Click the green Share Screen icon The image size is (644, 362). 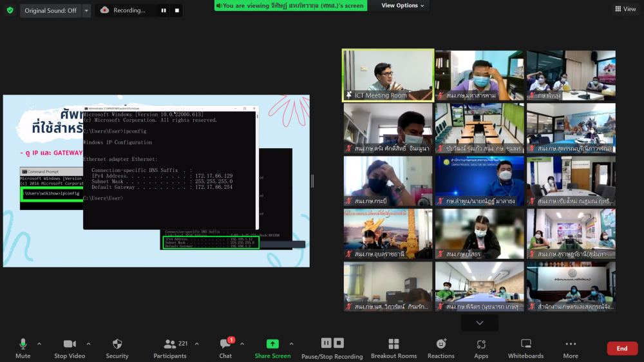pos(272,345)
